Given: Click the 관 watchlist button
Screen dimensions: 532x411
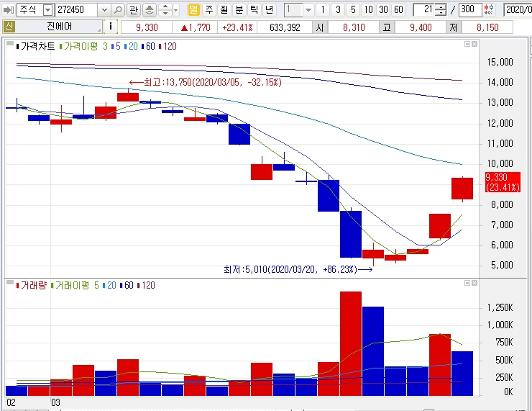Looking at the screenshot, I should pyautogui.click(x=134, y=10).
